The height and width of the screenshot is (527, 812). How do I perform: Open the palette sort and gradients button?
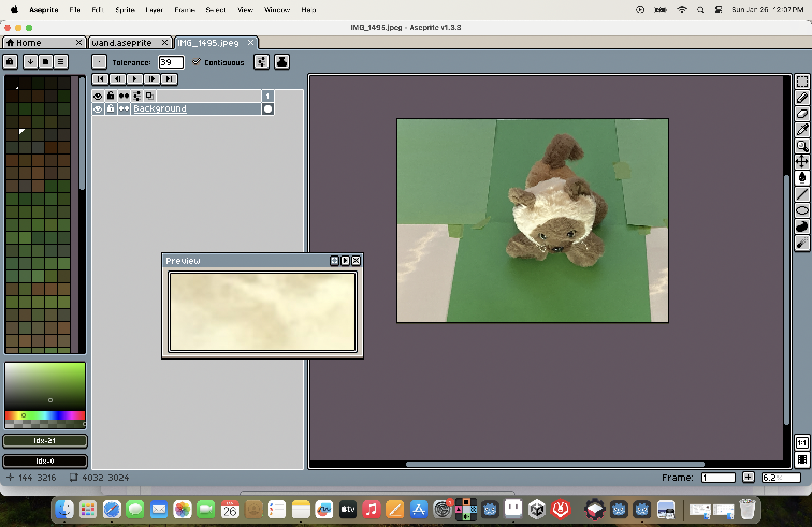click(x=30, y=62)
